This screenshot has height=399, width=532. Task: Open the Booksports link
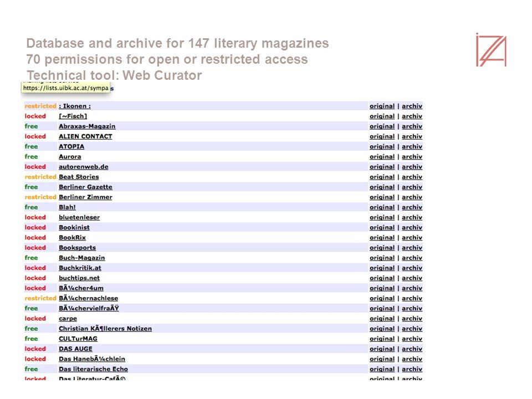click(78, 248)
